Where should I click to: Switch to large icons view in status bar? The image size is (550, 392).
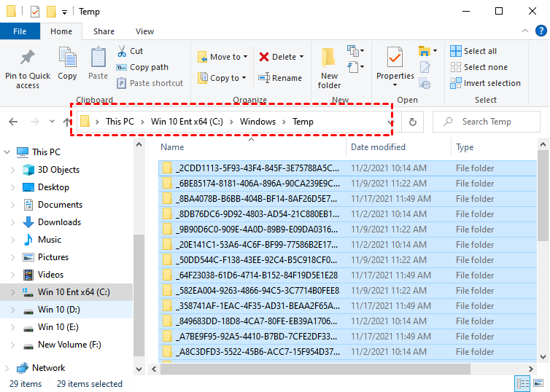(539, 383)
